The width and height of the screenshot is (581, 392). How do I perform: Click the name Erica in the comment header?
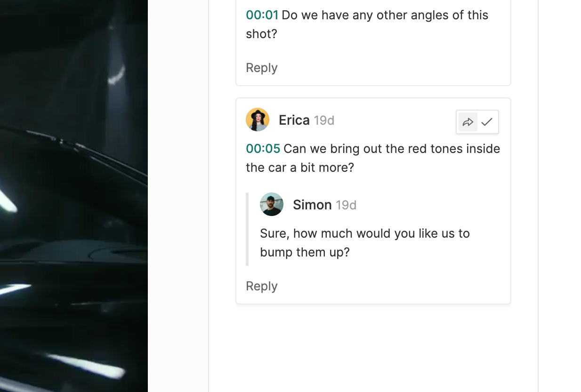click(294, 120)
